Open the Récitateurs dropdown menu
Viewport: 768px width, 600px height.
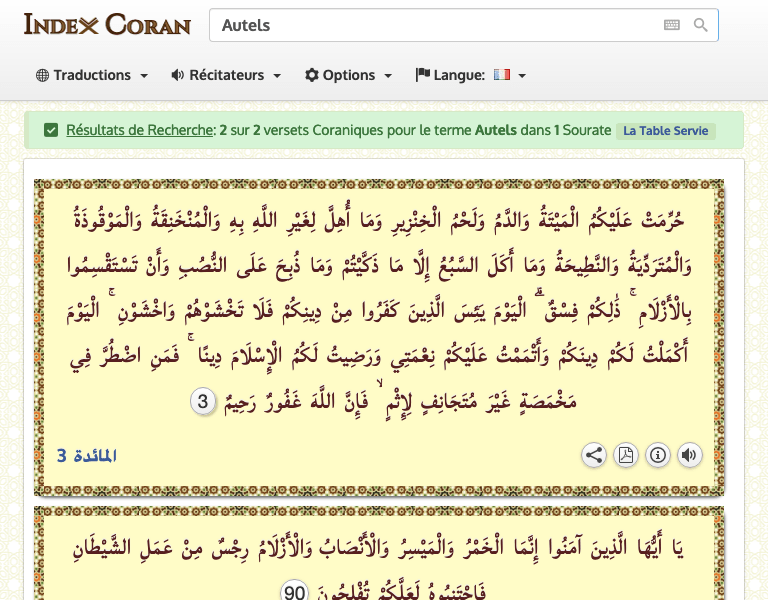226,75
